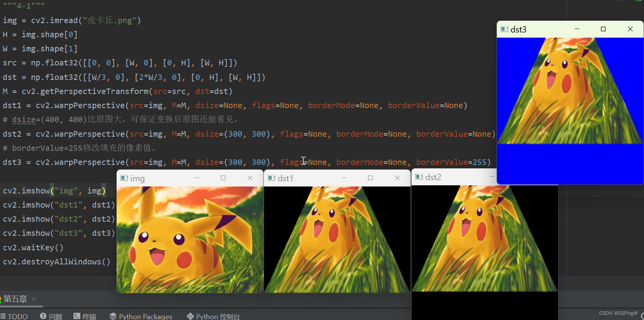Click the src = np.float32 line
Image resolution: width=644 pixels, height=320 pixels.
120,63
